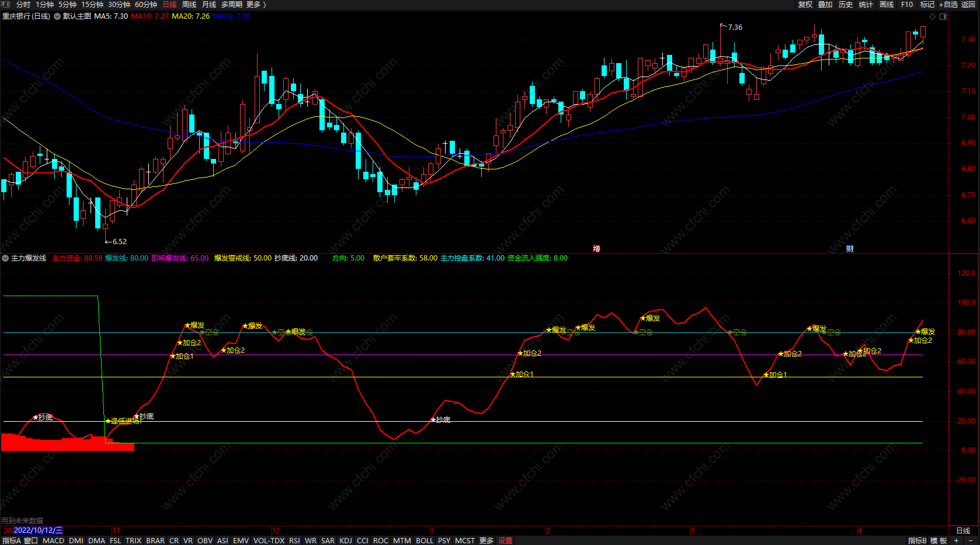Image resolution: width=980 pixels, height=545 pixels.
Task: Click the 增 marker on main chart
Action: pyautogui.click(x=596, y=249)
